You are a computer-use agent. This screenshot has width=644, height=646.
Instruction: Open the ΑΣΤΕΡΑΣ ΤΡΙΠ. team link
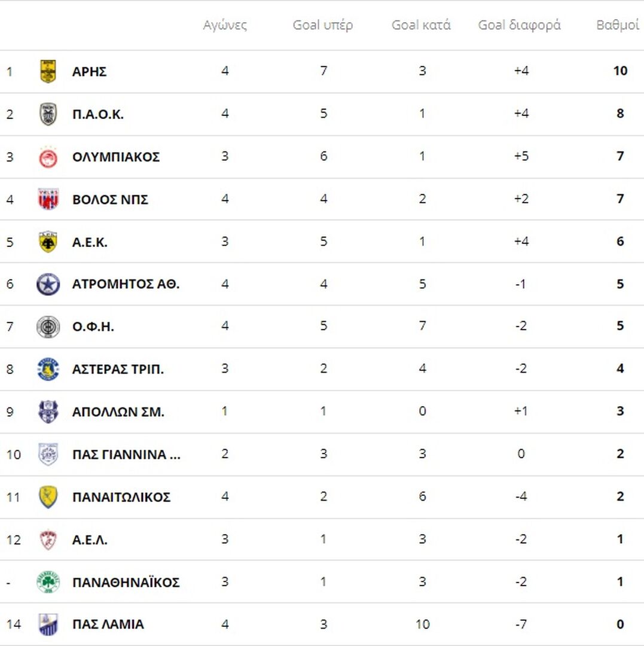click(118, 369)
